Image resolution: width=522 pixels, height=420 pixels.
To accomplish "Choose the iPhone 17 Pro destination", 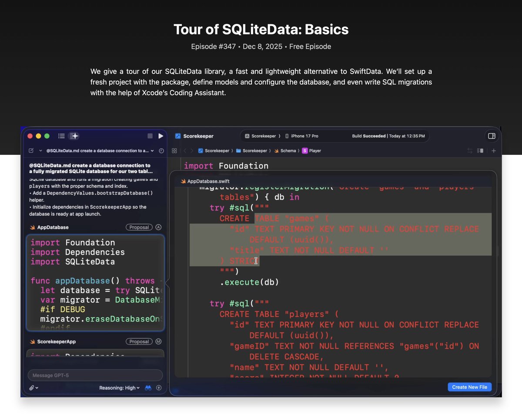I will pyautogui.click(x=301, y=136).
